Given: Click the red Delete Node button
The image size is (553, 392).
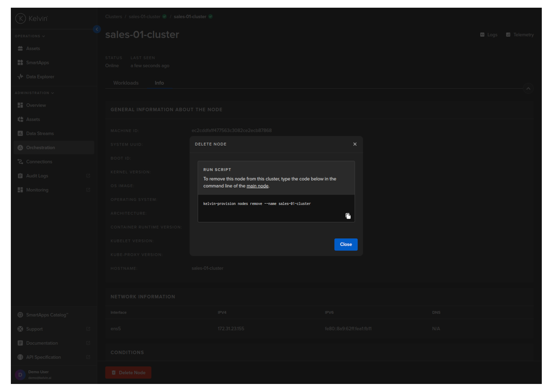Looking at the screenshot, I should (128, 373).
